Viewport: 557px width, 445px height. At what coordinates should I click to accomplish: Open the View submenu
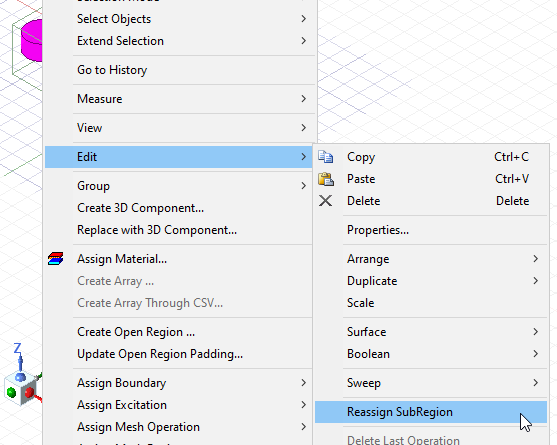pos(180,128)
